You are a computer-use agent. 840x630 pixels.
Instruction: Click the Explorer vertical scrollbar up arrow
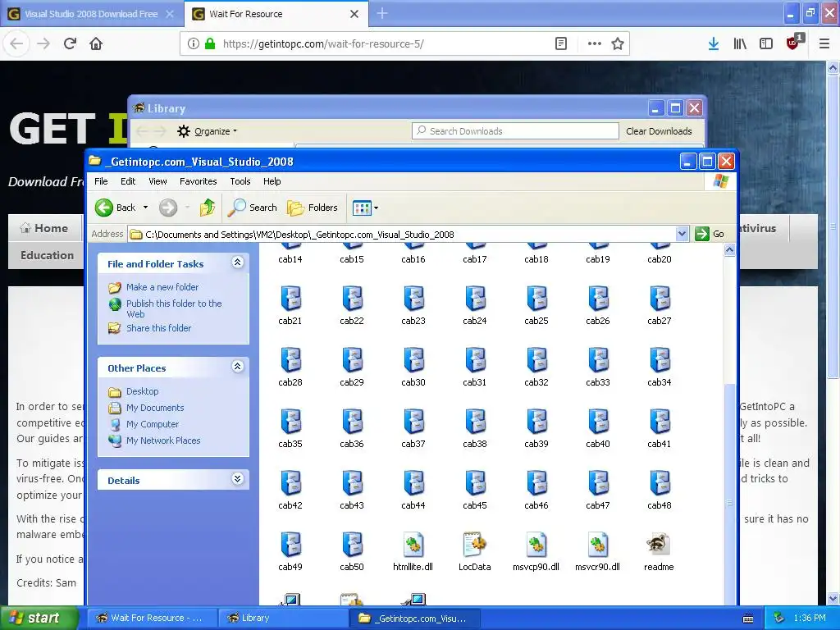[729, 249]
